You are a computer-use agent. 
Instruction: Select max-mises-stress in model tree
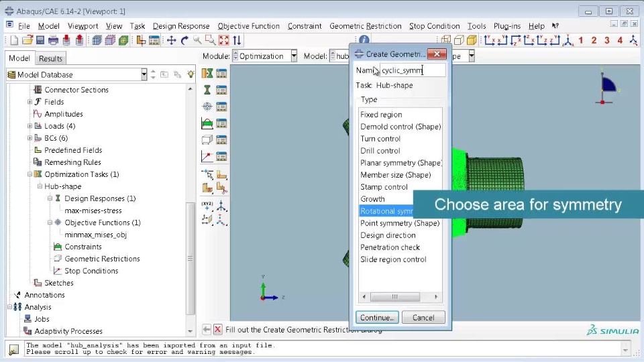coord(93,210)
